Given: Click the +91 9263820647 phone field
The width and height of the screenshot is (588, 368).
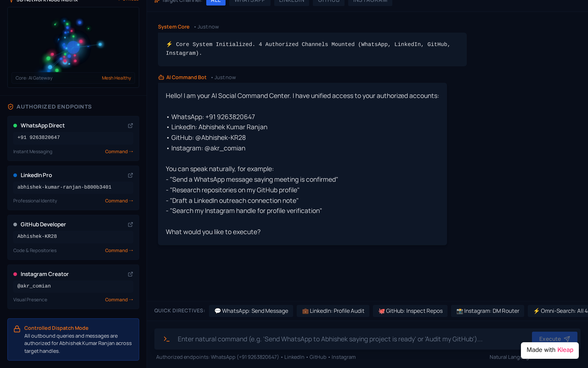Looking at the screenshot, I should [x=73, y=138].
